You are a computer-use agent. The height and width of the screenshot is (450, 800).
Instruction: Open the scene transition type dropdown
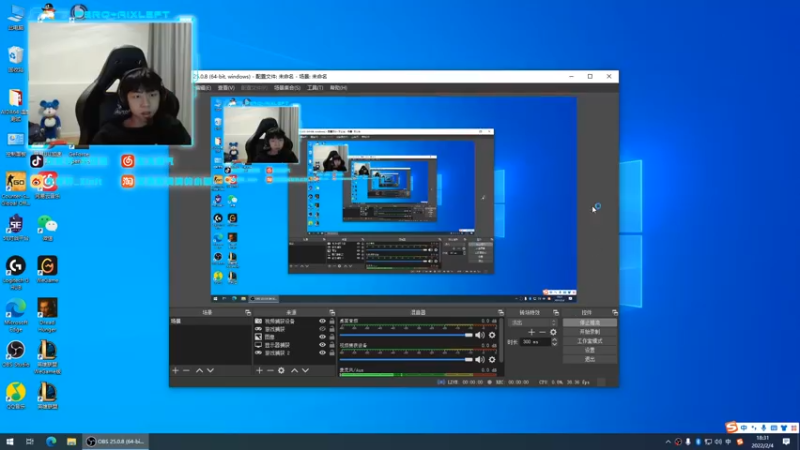click(x=533, y=322)
